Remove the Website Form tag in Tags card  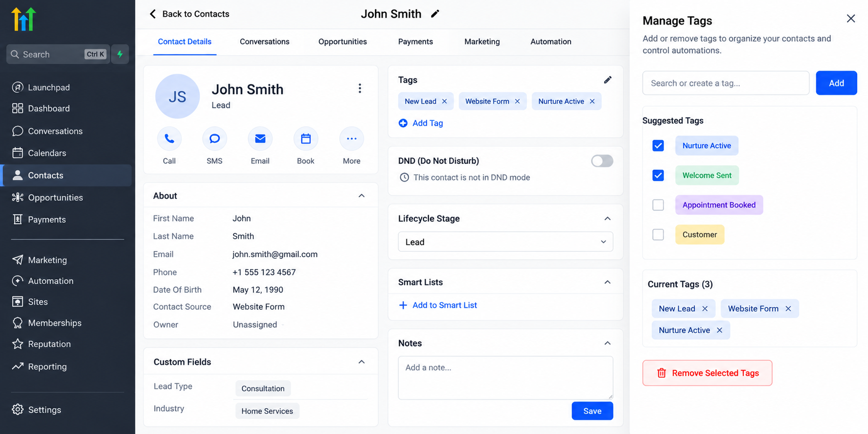[x=517, y=101]
